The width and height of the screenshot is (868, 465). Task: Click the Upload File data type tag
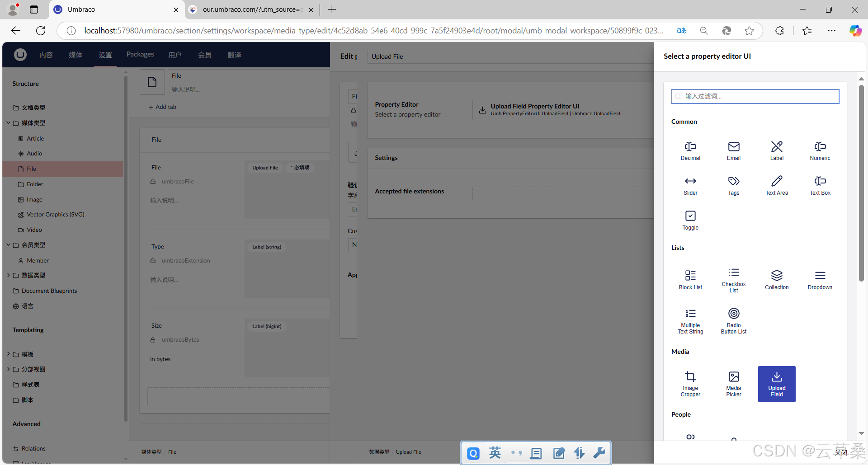coord(265,168)
